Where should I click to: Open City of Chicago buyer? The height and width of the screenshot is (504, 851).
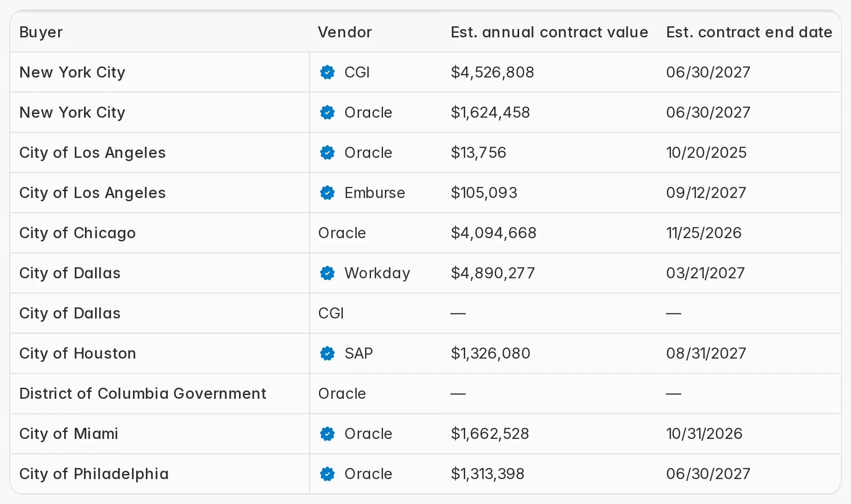pyautogui.click(x=78, y=233)
